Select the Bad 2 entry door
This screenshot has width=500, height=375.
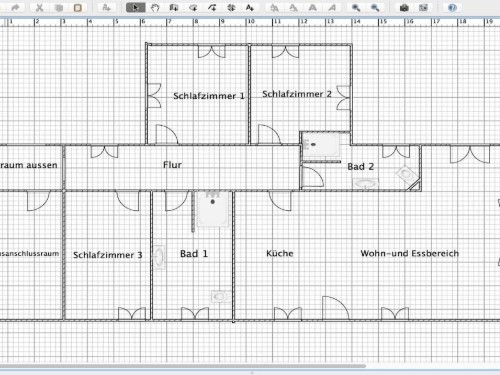[x=312, y=177]
